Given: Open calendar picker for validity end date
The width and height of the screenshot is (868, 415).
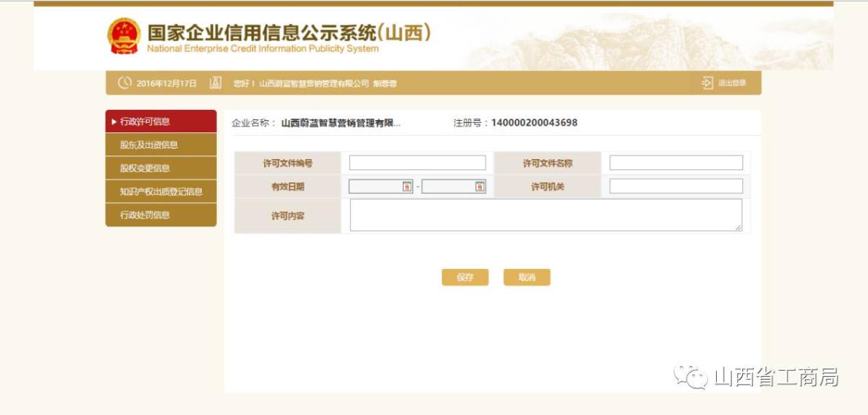Looking at the screenshot, I should pos(480,187).
